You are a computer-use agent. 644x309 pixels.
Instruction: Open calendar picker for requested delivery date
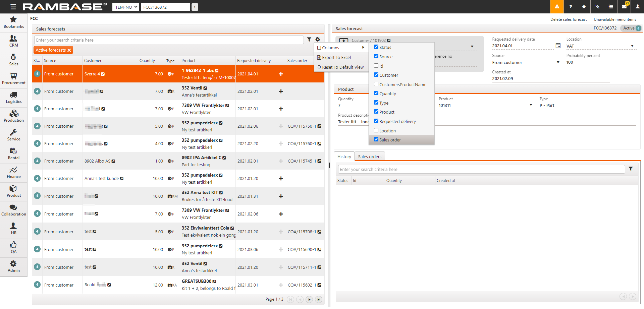[558, 46]
